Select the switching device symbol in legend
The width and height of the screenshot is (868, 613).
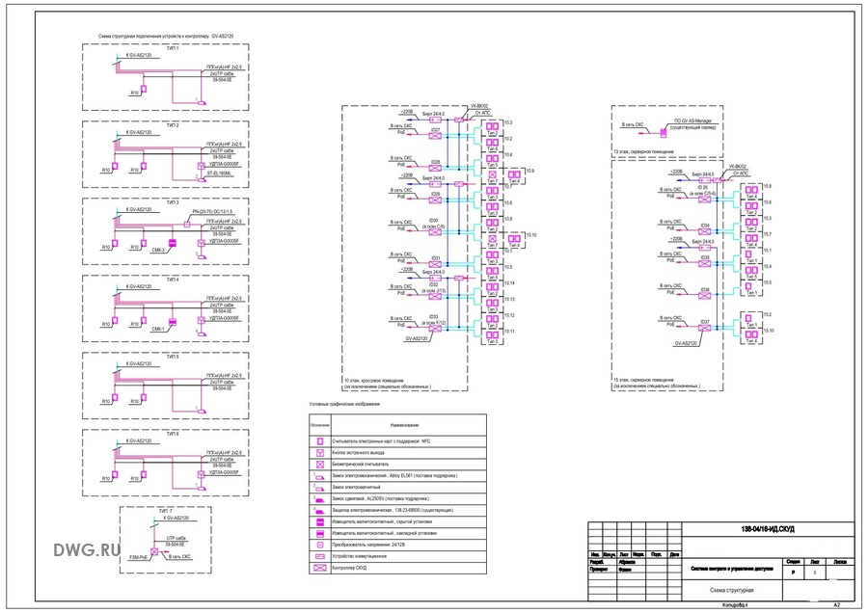[x=319, y=556]
